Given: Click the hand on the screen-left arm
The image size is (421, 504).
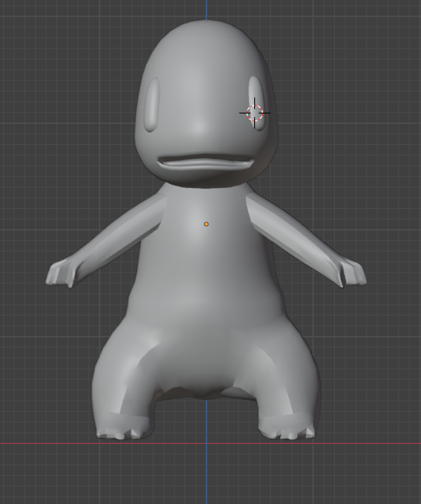Looking at the screenshot, I should click(x=61, y=273).
